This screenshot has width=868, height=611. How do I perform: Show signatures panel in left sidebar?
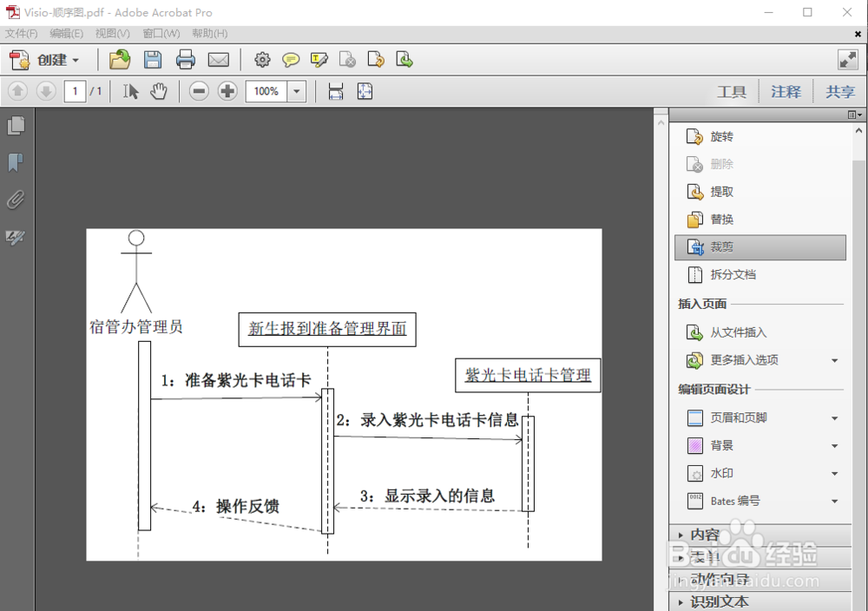click(x=16, y=238)
